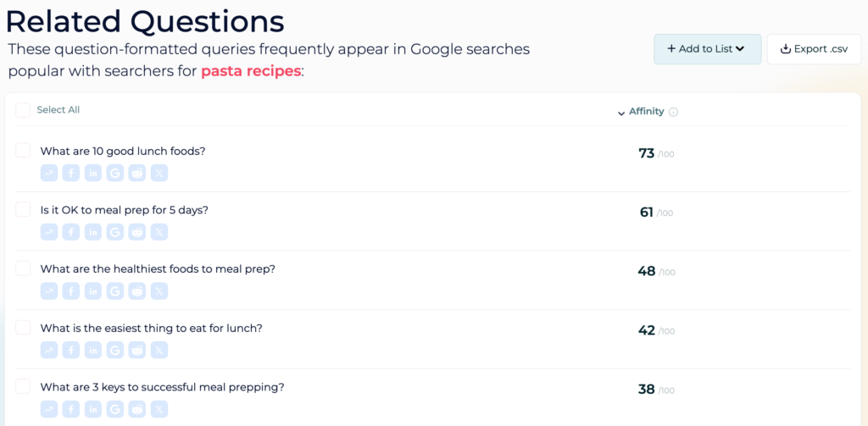The height and width of the screenshot is (426, 868).
Task: Open trends icon under '10 good lunch foods' question
Action: [48, 173]
